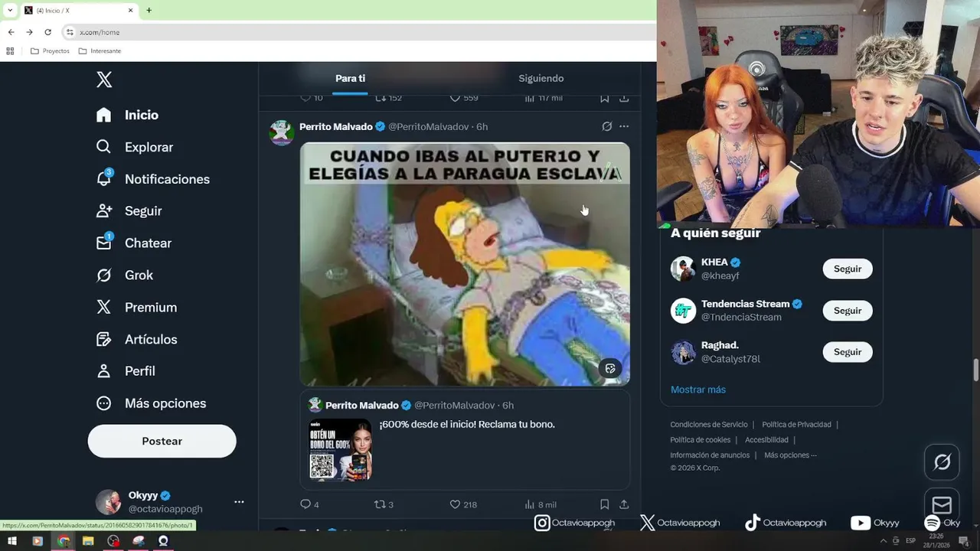This screenshot has width=980, height=551.
Task: Open Condiciones de Servicio link
Action: (x=709, y=425)
